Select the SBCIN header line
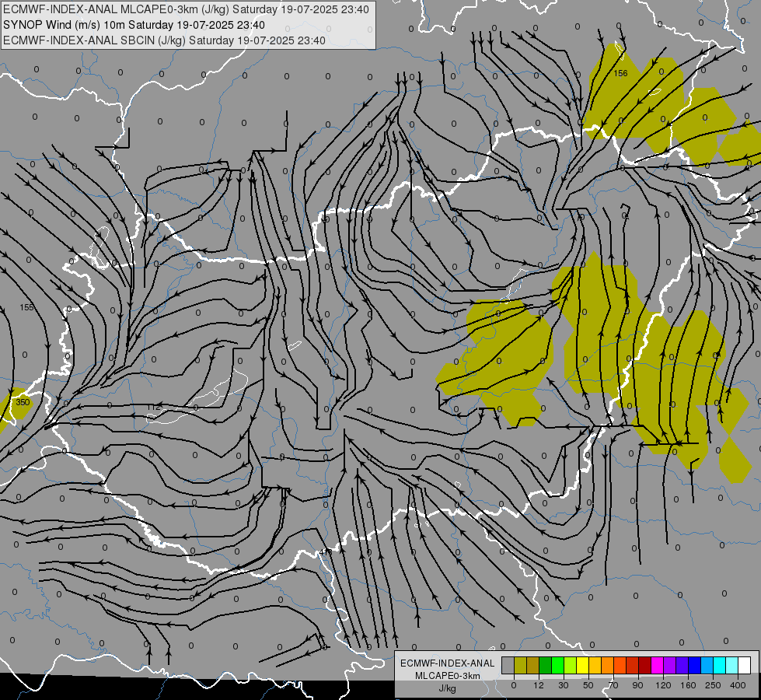This screenshot has height=700, width=761. tap(164, 40)
